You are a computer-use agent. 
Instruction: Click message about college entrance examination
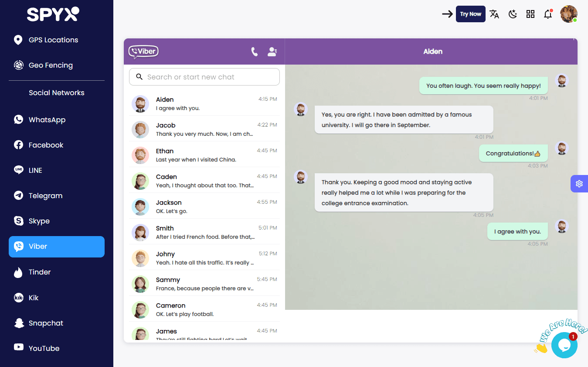point(404,192)
